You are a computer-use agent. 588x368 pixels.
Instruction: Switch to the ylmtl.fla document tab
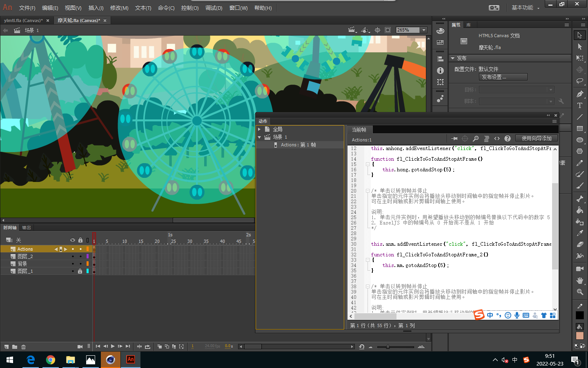(x=23, y=20)
